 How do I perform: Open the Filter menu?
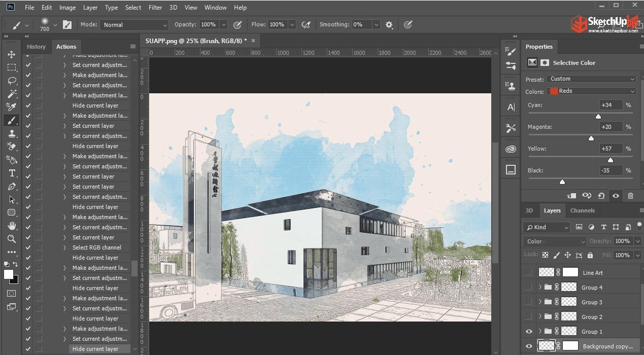pos(155,8)
